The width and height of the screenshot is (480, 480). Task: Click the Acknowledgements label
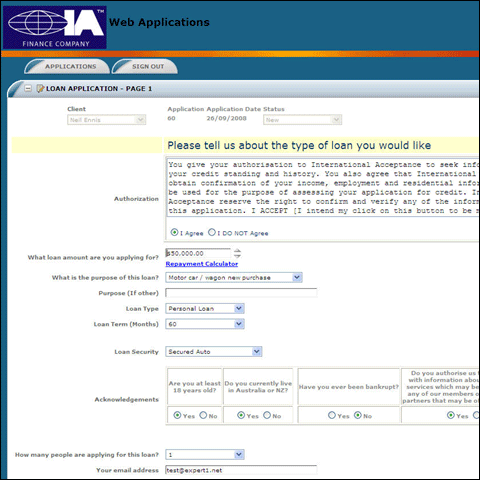pyautogui.click(x=127, y=399)
